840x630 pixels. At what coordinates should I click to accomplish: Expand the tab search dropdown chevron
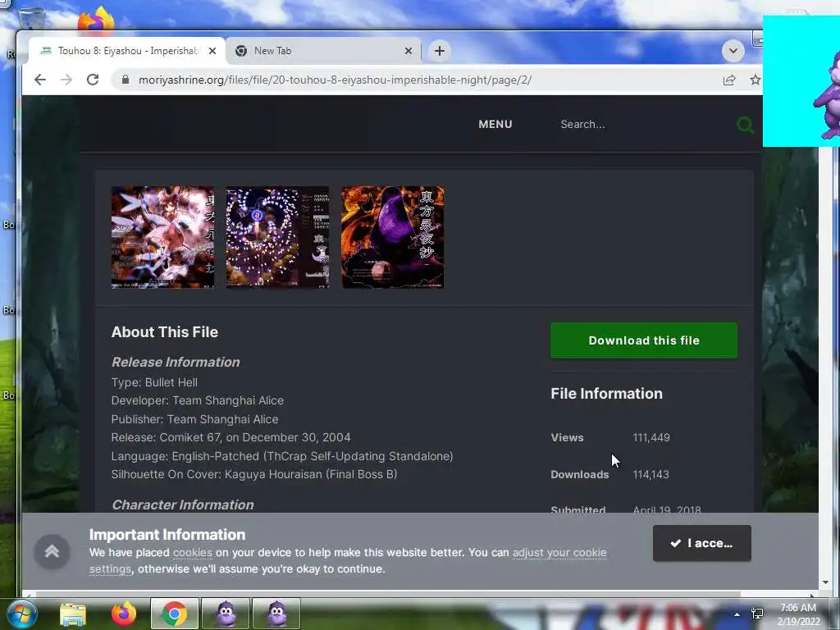click(733, 51)
